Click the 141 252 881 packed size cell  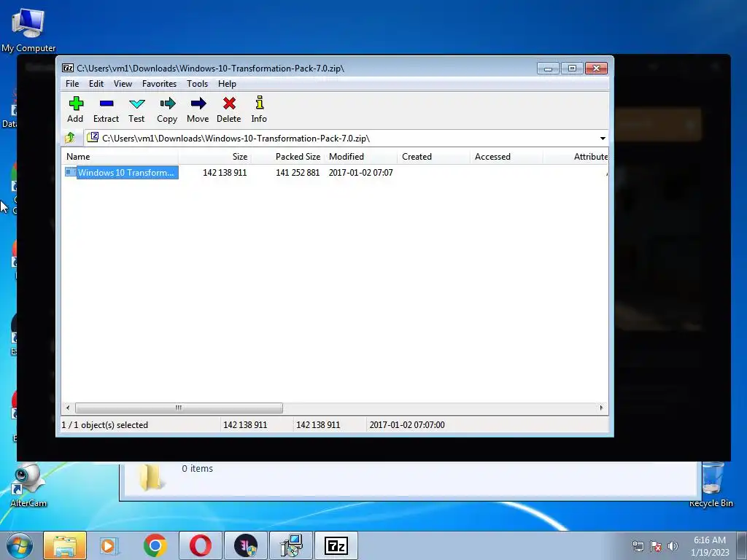click(298, 172)
